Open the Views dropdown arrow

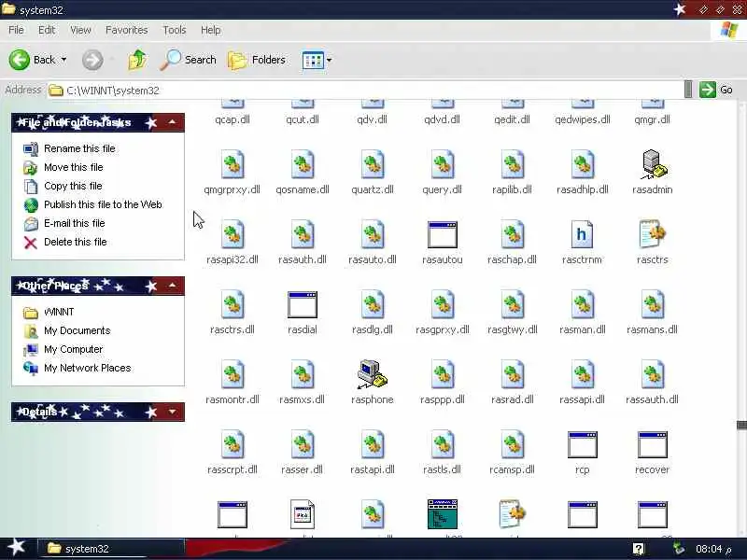pyautogui.click(x=329, y=61)
